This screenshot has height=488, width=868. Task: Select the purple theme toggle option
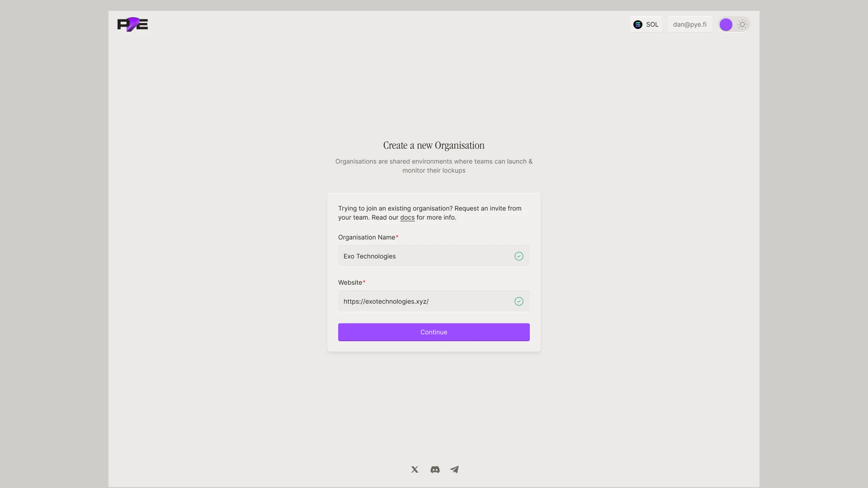click(x=726, y=24)
